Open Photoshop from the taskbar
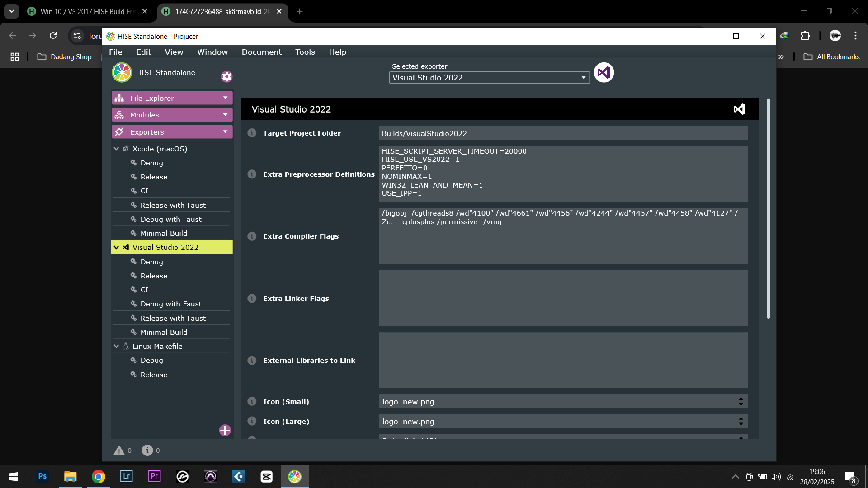The image size is (868, 488). [x=42, y=476]
